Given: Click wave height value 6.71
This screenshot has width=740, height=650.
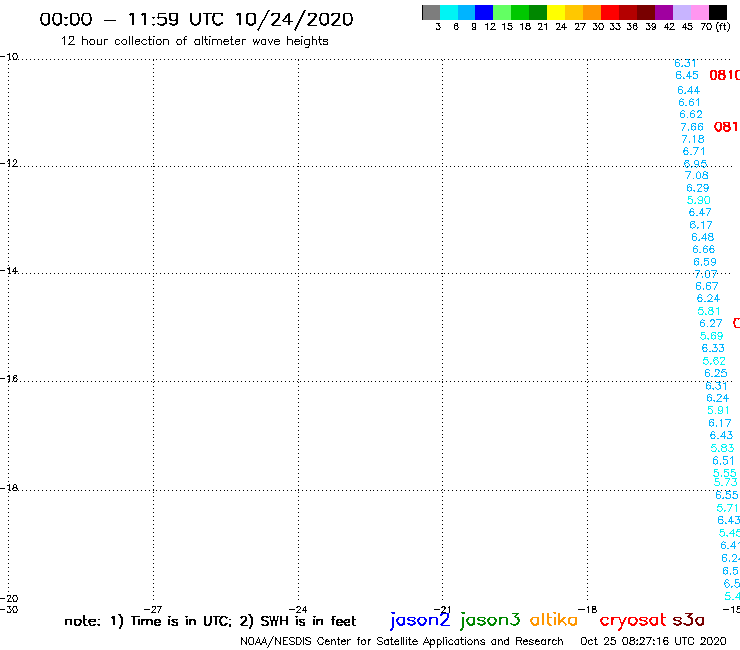Looking at the screenshot, I should pos(694,152).
